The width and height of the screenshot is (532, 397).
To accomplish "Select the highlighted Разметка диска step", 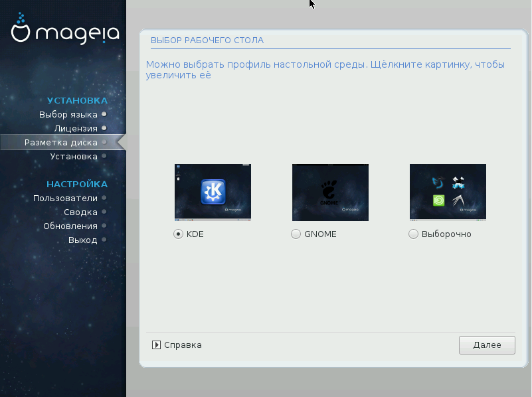I will pyautogui.click(x=61, y=142).
